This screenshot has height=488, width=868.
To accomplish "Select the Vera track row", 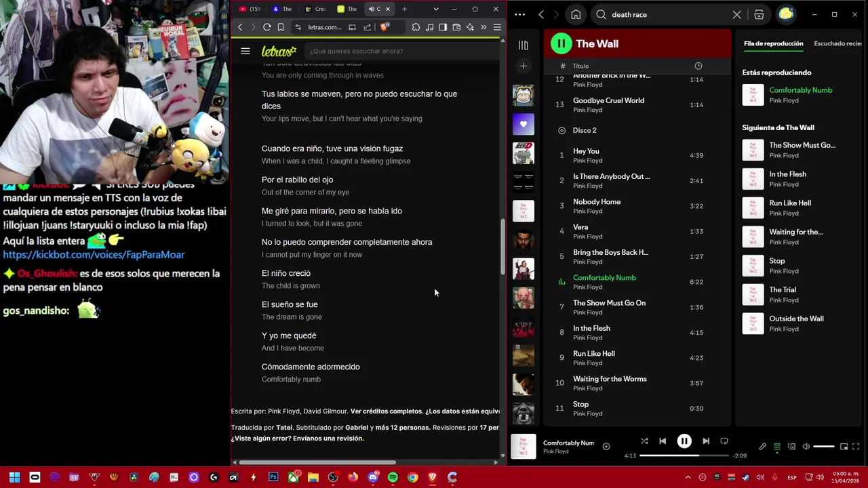I will point(637,231).
